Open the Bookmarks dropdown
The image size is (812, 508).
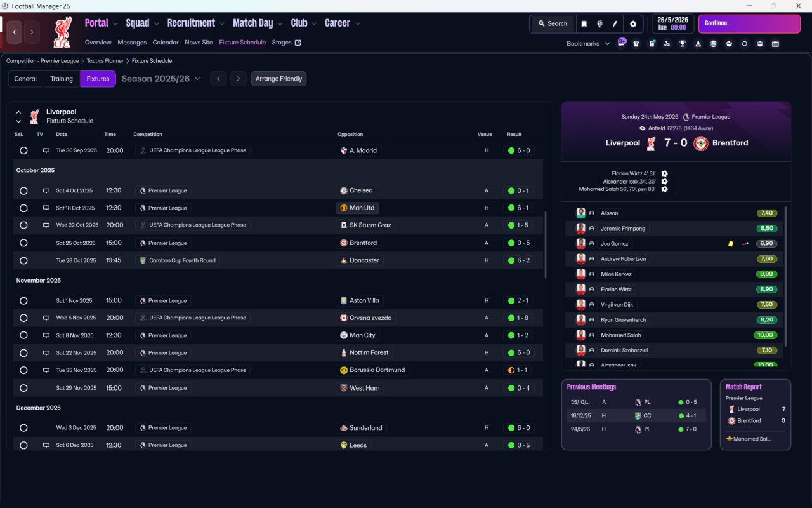click(588, 44)
